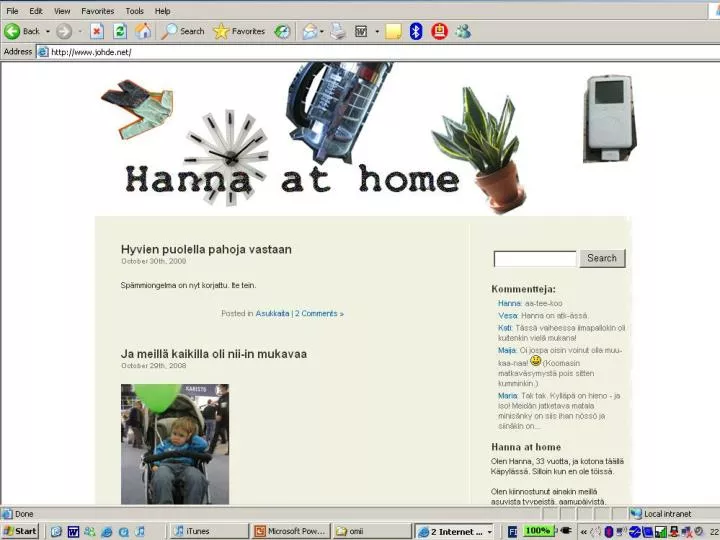Click the Messenger people icon in the toolbar

(463, 31)
